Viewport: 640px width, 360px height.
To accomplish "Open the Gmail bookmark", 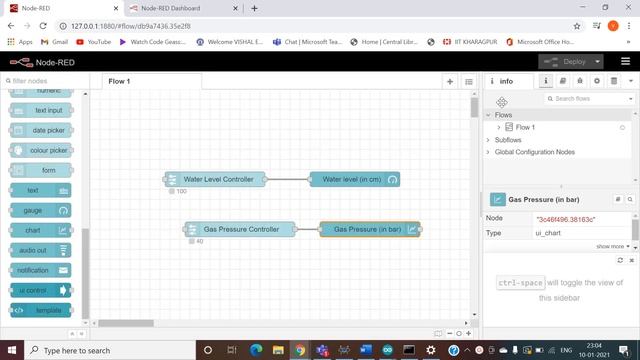I will [x=54, y=42].
